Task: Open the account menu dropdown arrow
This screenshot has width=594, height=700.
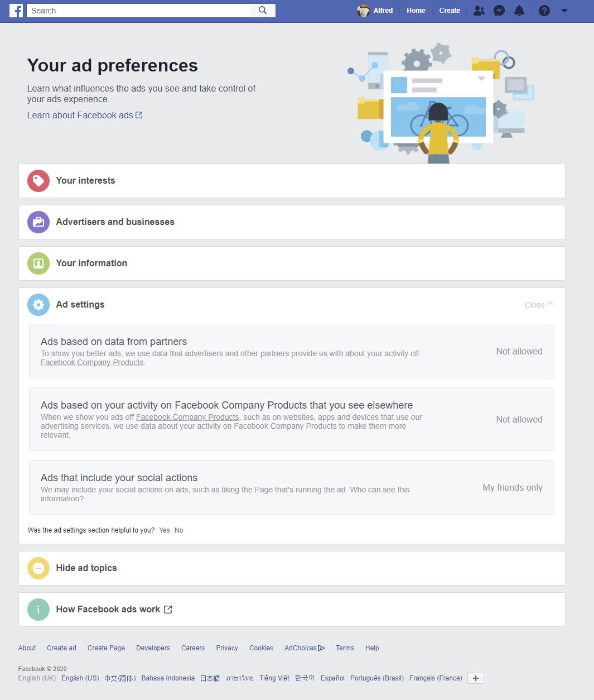Action: (564, 11)
